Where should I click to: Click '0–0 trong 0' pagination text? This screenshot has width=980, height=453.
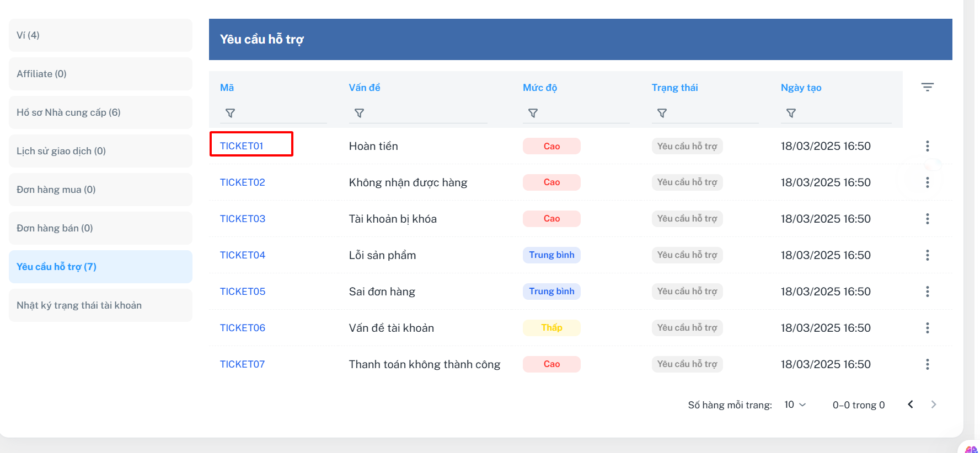click(859, 405)
